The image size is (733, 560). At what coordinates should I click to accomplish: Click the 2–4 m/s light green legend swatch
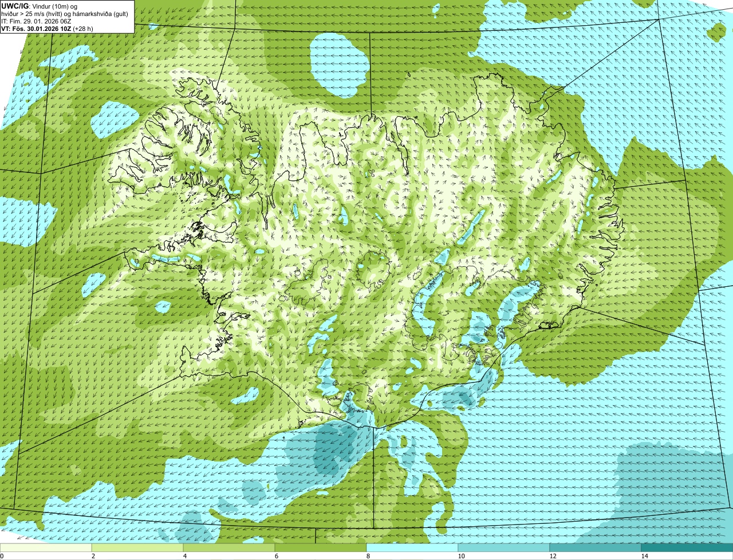pos(137,547)
